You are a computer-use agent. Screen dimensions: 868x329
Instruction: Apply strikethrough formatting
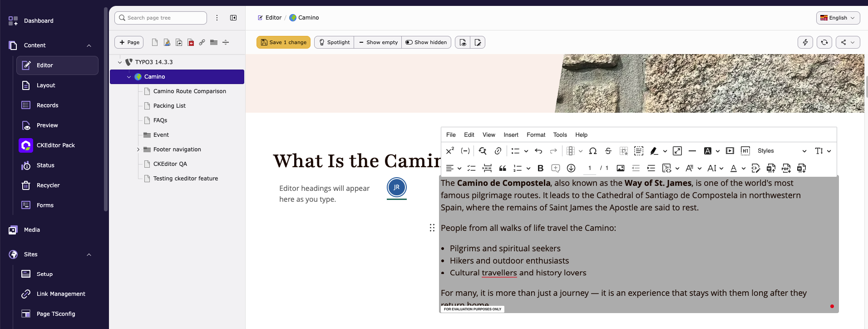(x=608, y=151)
